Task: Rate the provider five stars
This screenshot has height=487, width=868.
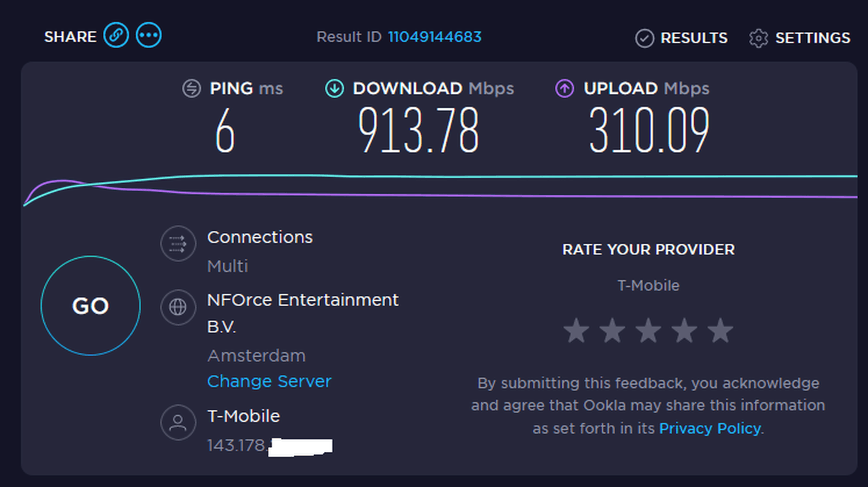Action: (720, 331)
